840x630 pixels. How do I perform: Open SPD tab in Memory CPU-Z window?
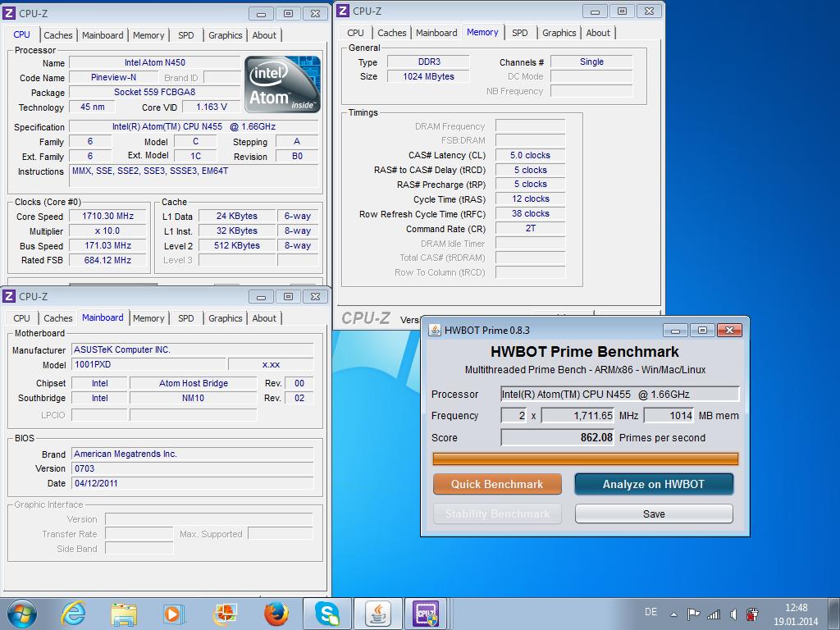coord(519,33)
